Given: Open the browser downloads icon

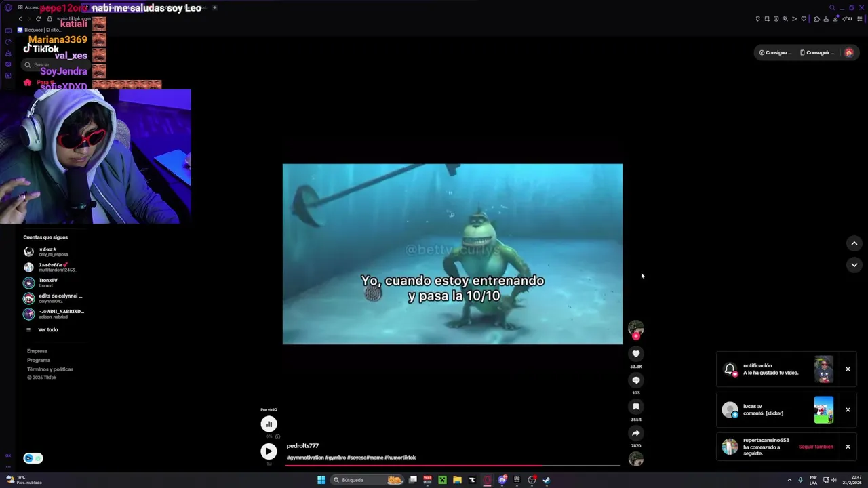Looking at the screenshot, I should click(x=835, y=19).
